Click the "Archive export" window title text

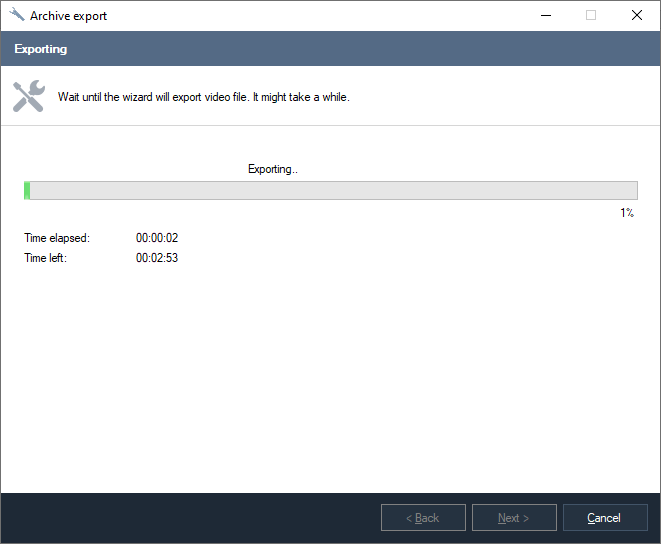(x=68, y=16)
